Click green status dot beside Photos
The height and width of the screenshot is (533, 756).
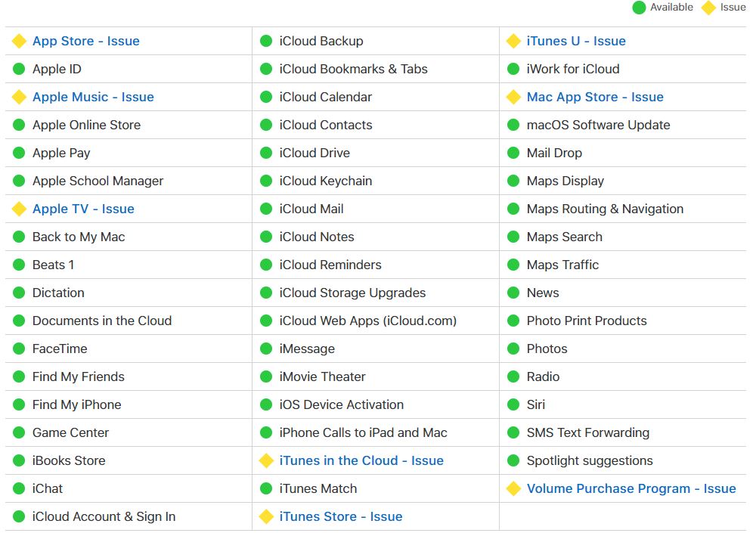click(513, 349)
